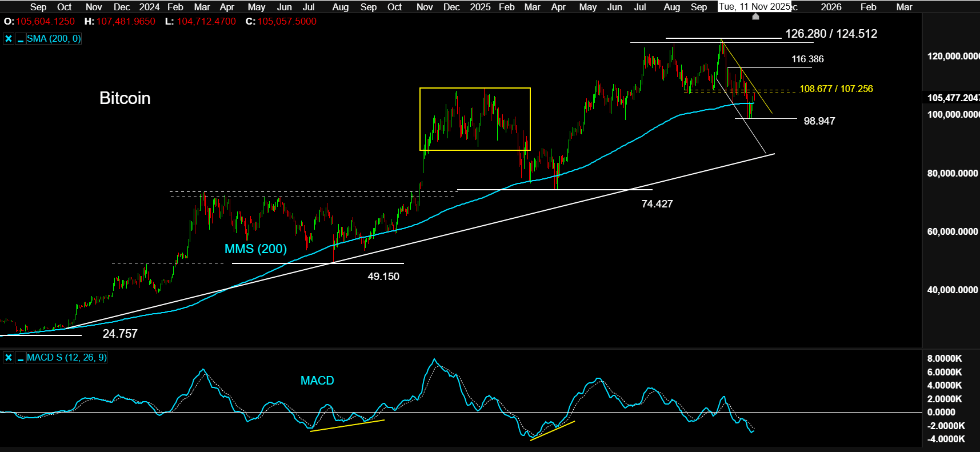
Task: Click the 2026 label on time axis
Action: pos(831,7)
